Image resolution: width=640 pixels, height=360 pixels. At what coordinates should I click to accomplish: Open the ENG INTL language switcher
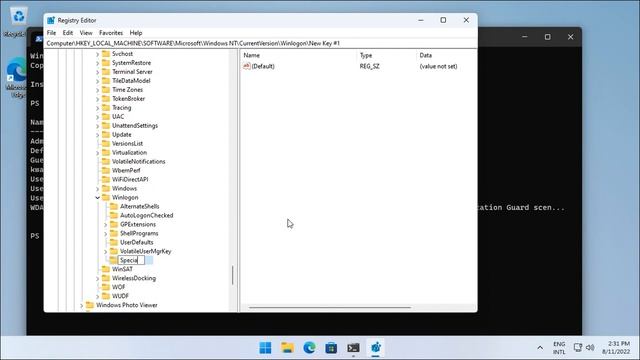tap(559, 348)
